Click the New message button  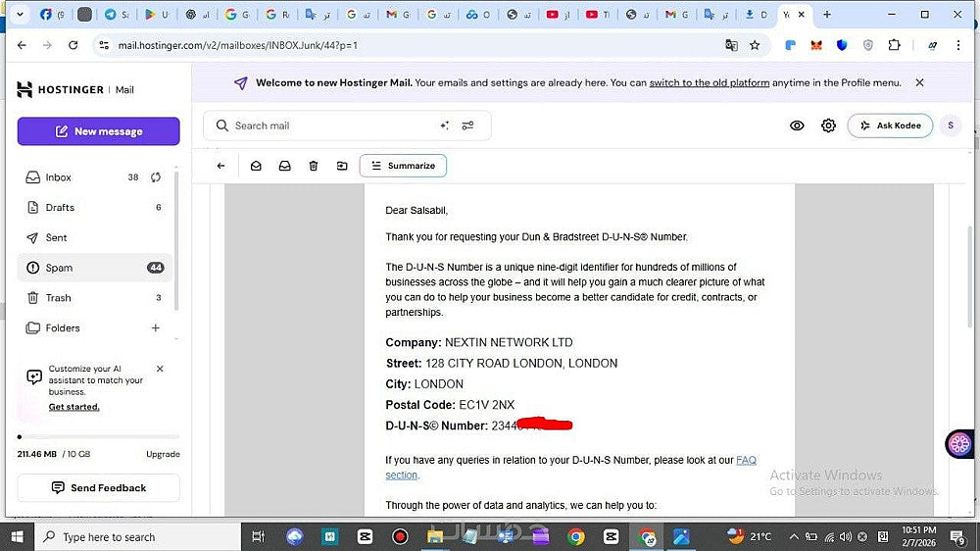(x=99, y=131)
